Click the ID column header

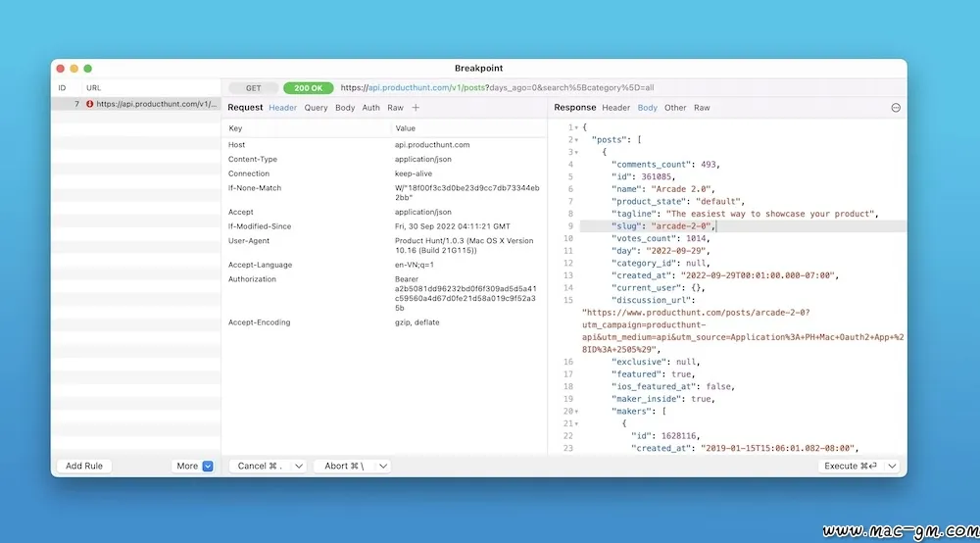62,88
